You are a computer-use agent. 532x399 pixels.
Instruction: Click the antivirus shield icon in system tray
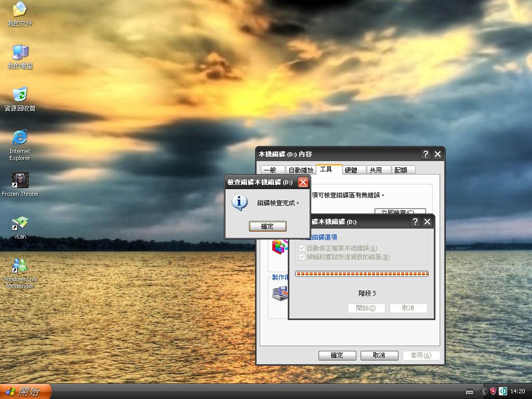[x=493, y=391]
